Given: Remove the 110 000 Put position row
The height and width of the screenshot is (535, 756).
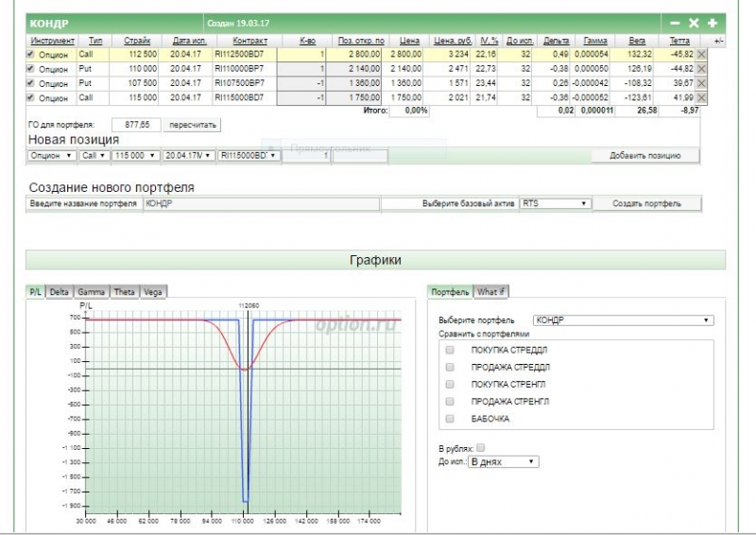Looking at the screenshot, I should coord(701,70).
